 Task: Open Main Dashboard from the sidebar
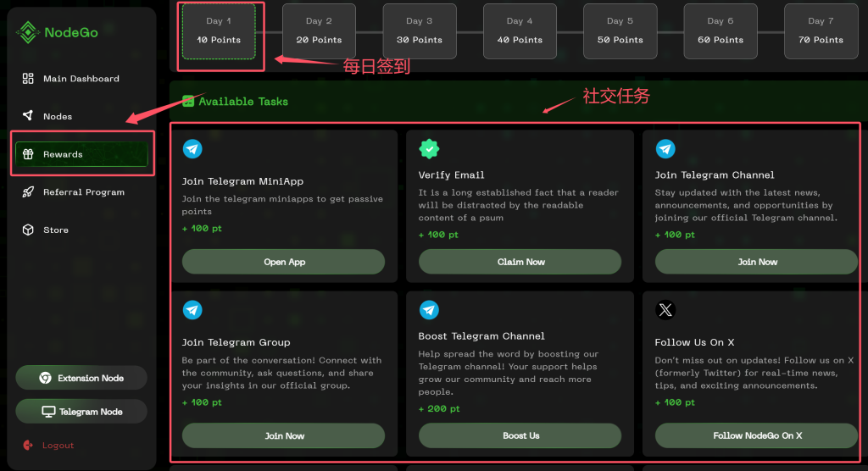coord(81,79)
